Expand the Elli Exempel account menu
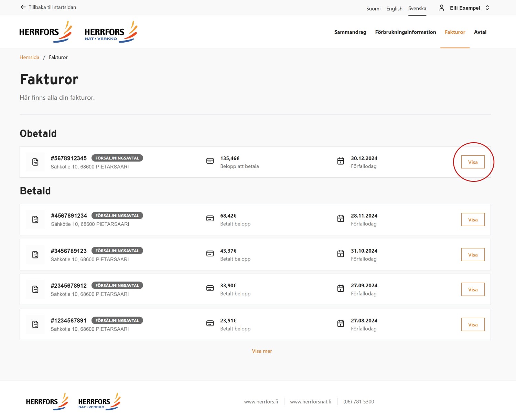 (487, 8)
